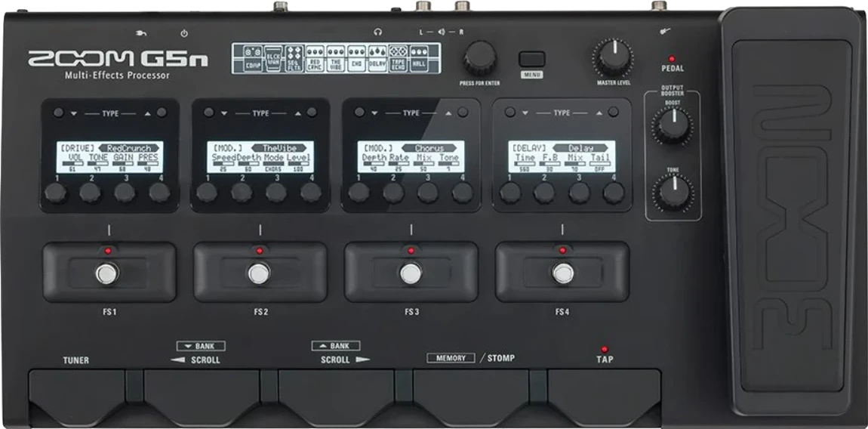The image size is (868, 429).
Task: Click the MASTER LEVEL knob
Action: pos(613,57)
